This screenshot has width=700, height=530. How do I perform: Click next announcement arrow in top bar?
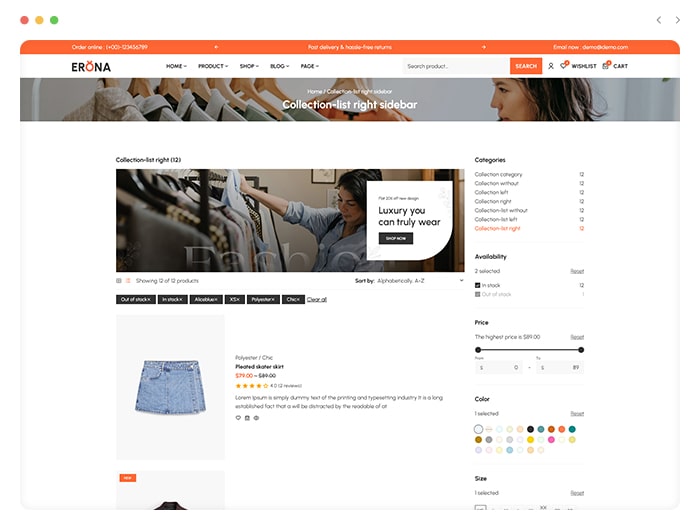(483, 47)
